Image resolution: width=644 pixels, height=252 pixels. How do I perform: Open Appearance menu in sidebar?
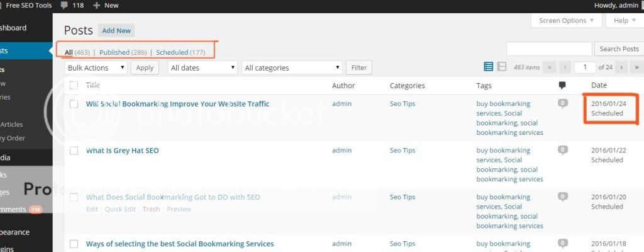15,232
